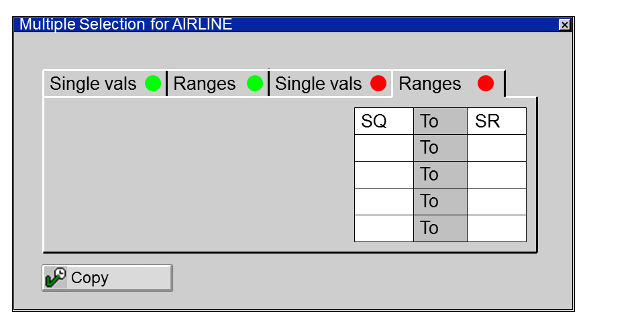Click the red circle on the Ranges tab
This screenshot has width=644, height=322.
click(486, 84)
